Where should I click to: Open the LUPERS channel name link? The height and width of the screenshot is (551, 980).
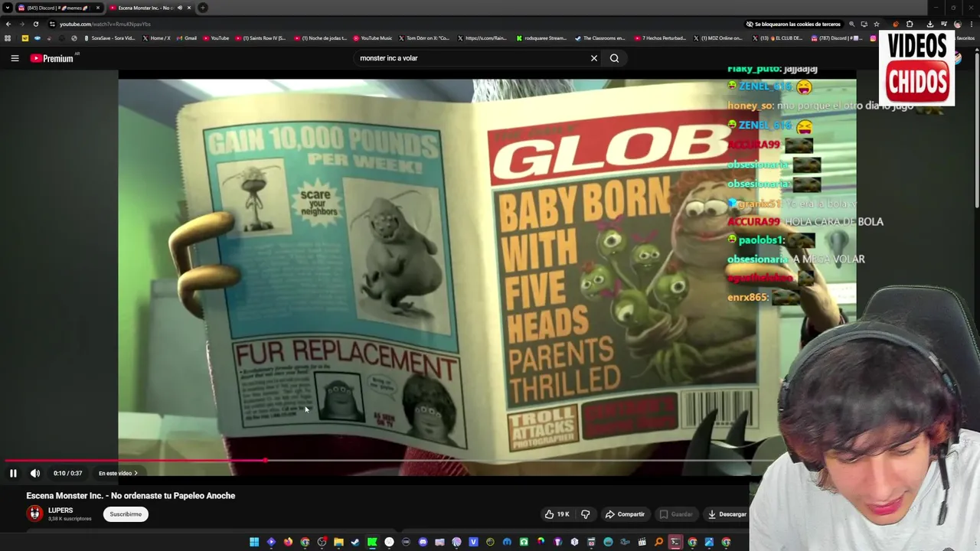(x=60, y=510)
